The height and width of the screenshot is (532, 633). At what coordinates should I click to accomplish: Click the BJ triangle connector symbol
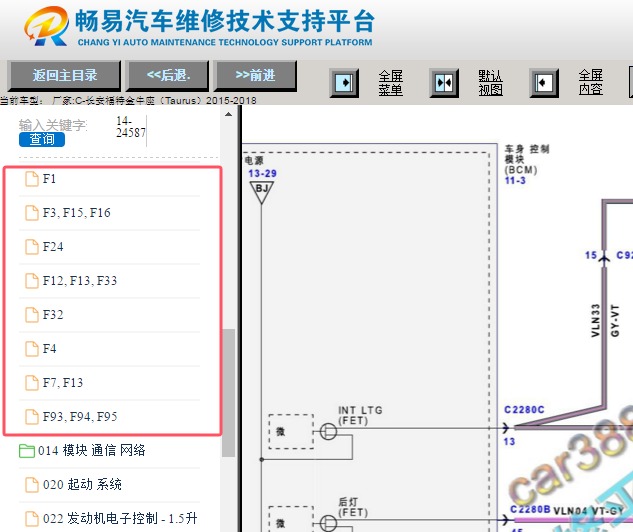tap(262, 191)
